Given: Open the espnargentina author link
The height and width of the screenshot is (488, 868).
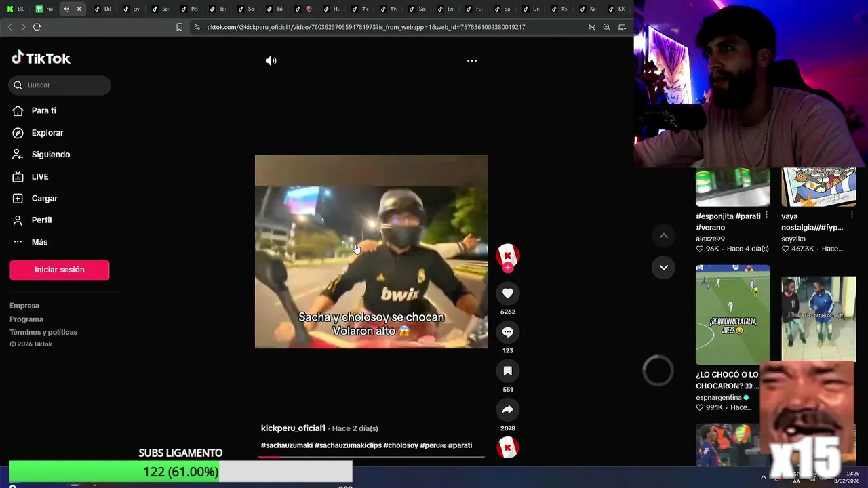Looking at the screenshot, I should click(x=719, y=397).
